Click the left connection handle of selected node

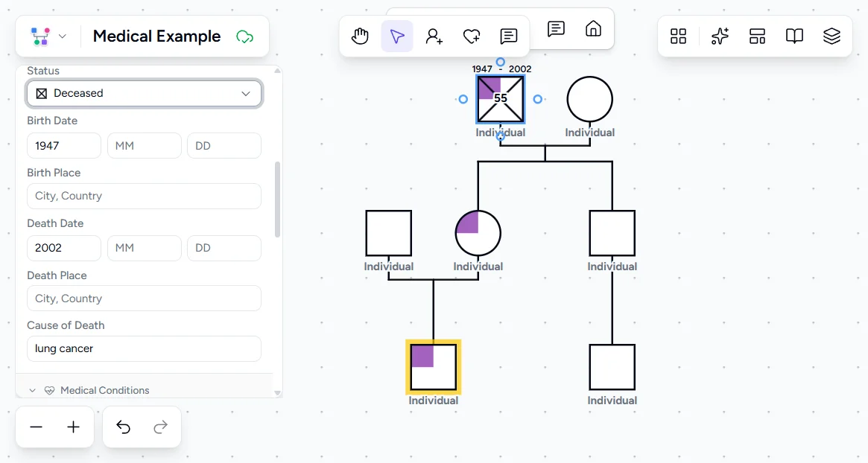tap(463, 100)
